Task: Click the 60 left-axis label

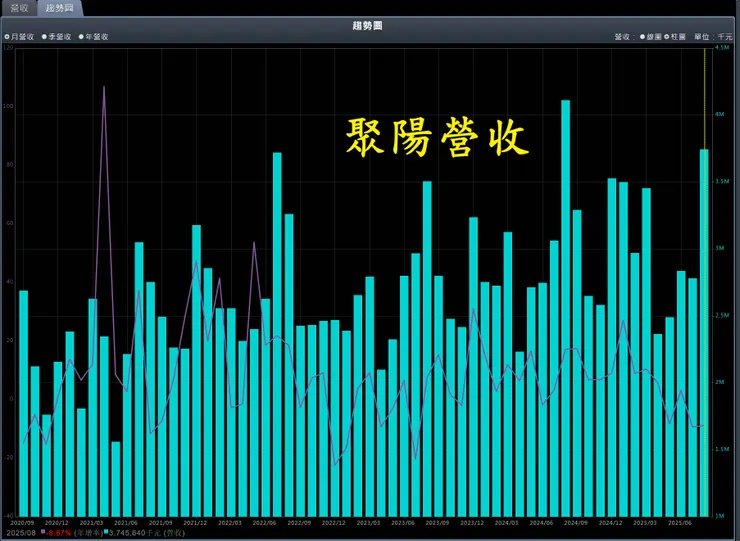Action: coord(9,223)
